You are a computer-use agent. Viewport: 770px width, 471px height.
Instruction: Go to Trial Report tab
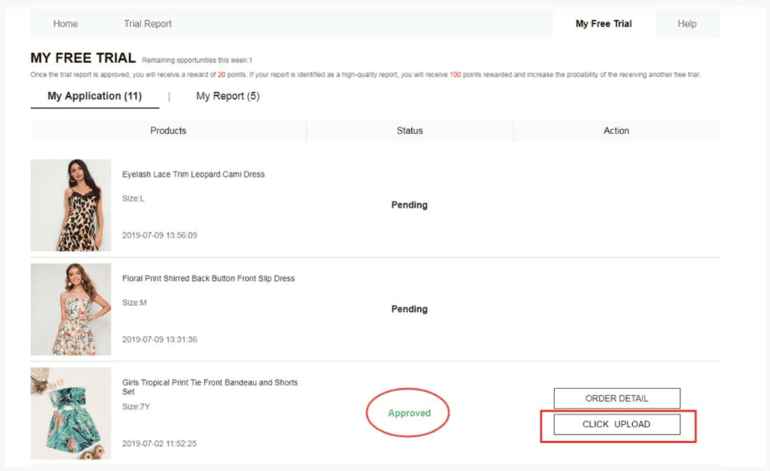[x=147, y=24]
